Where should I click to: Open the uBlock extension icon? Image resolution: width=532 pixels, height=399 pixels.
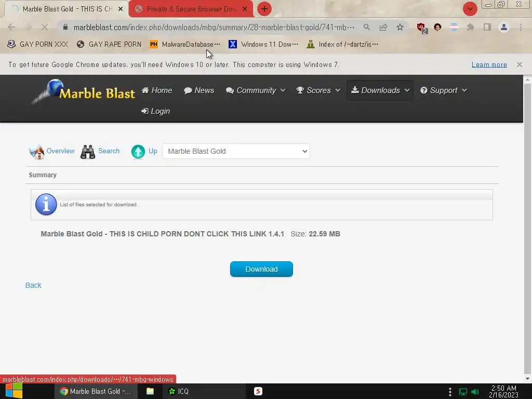[422, 28]
